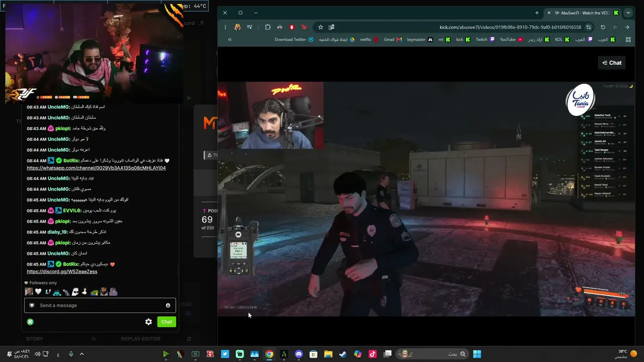The height and width of the screenshot is (362, 644).
Task: Open TikTok from taskbar
Action: 372,354
